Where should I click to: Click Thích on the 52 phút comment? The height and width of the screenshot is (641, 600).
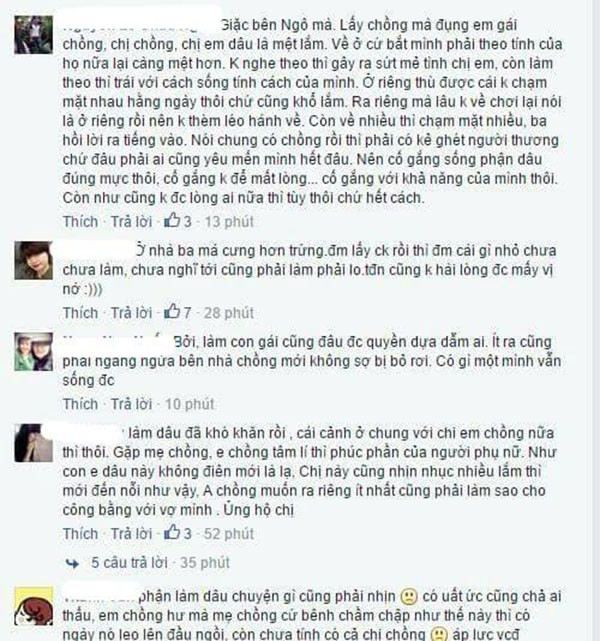(x=80, y=533)
